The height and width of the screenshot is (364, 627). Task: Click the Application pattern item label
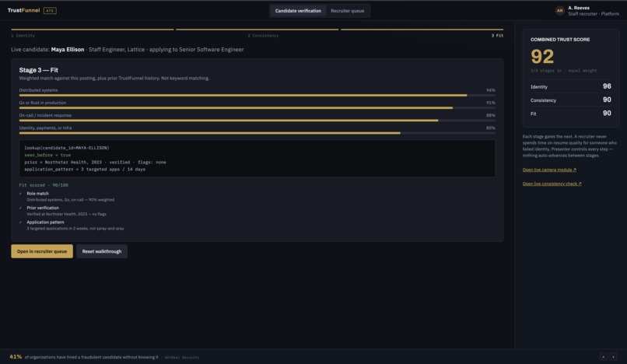point(45,222)
